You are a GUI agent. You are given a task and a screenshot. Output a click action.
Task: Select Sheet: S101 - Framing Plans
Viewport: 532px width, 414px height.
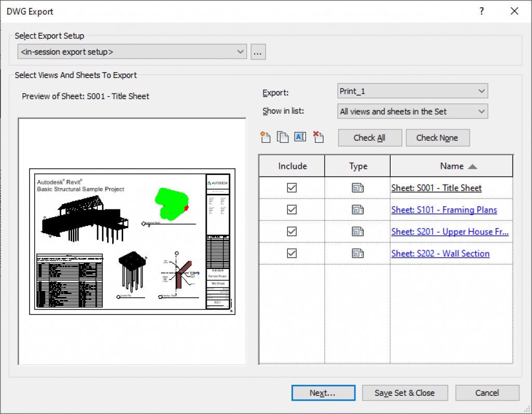(444, 210)
